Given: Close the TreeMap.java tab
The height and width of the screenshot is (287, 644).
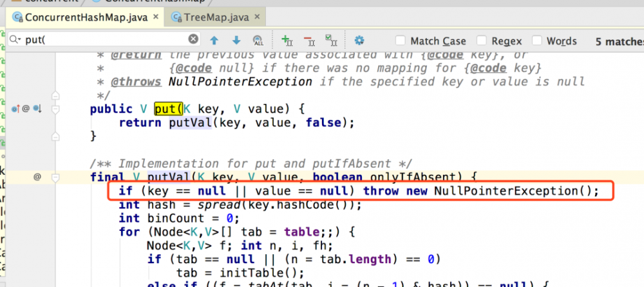Looking at the screenshot, I should point(257,17).
